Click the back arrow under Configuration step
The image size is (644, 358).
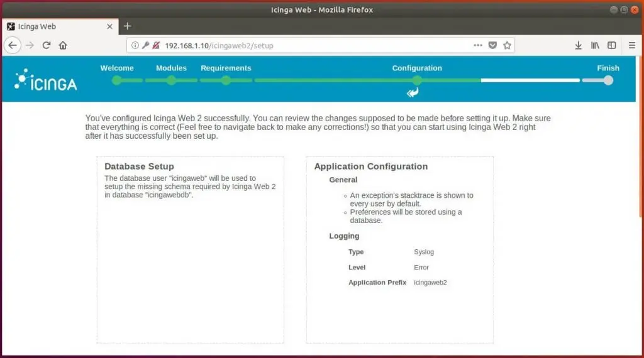coord(413,93)
